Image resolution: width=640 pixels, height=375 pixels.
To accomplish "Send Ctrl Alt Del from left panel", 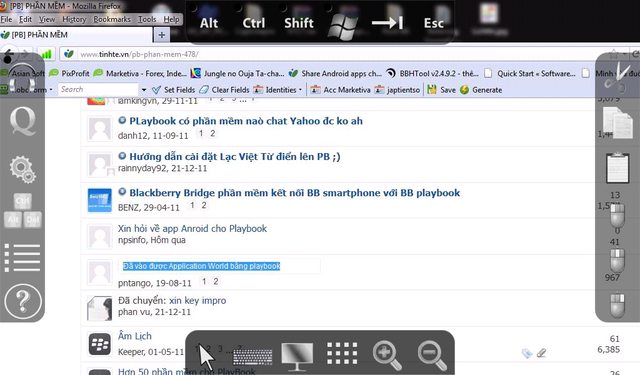I will click(23, 211).
